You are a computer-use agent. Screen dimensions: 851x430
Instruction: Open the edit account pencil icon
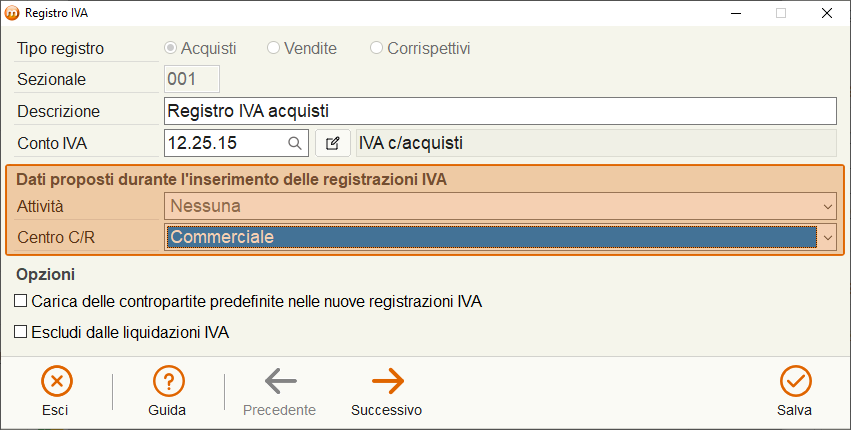pos(333,143)
